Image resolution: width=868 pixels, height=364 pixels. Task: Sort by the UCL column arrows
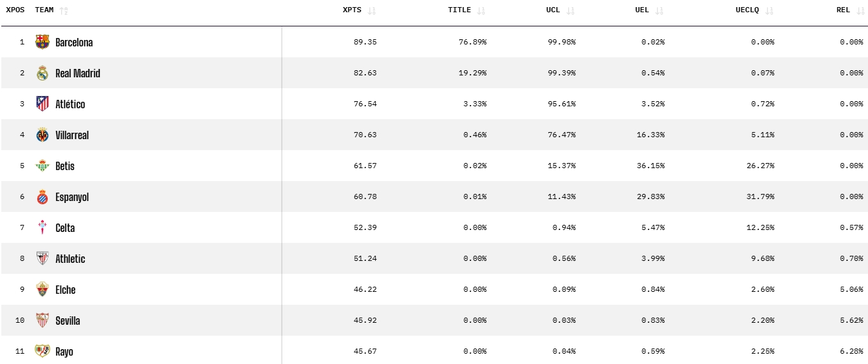point(571,11)
